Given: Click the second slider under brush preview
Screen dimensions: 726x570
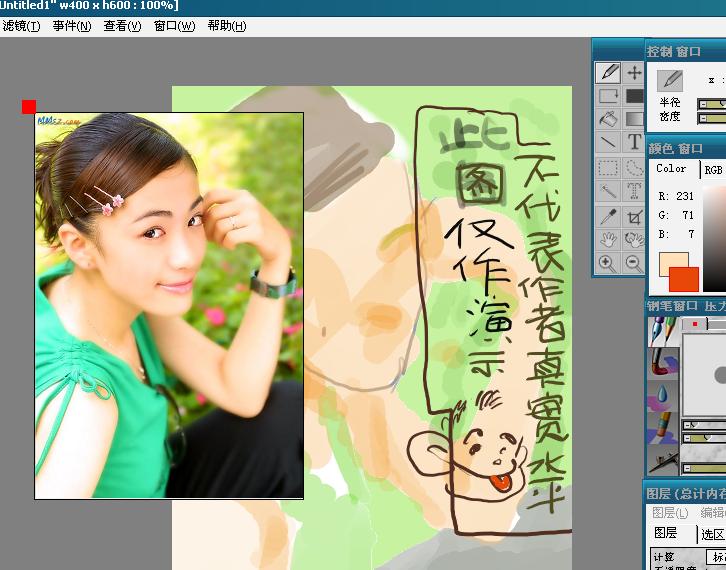Looking at the screenshot, I should click(x=705, y=438).
